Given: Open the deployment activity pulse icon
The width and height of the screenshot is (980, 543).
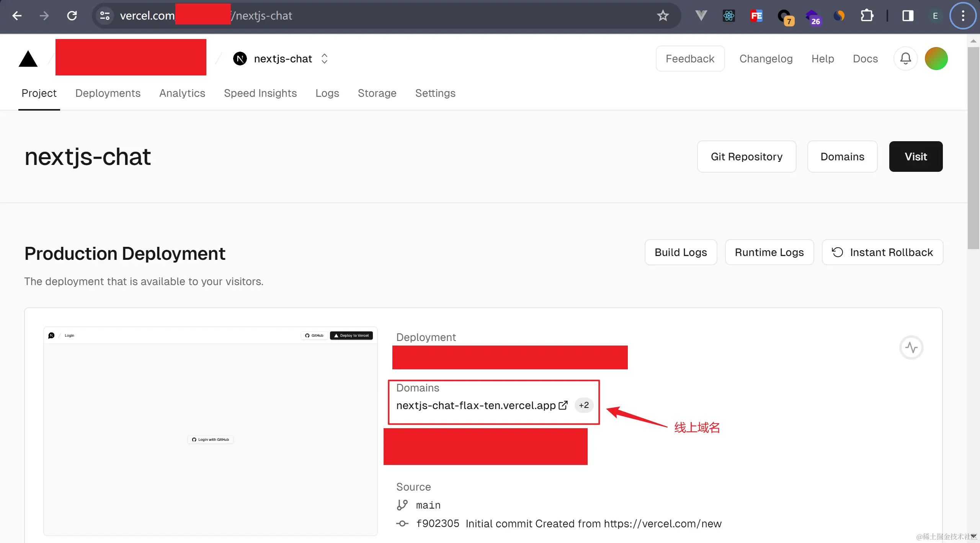Looking at the screenshot, I should (x=911, y=347).
